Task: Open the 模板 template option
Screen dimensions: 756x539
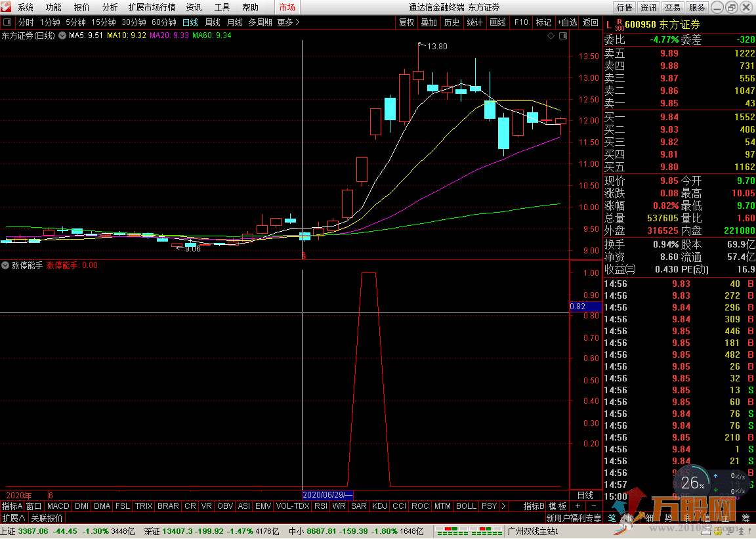Action: coord(557,506)
